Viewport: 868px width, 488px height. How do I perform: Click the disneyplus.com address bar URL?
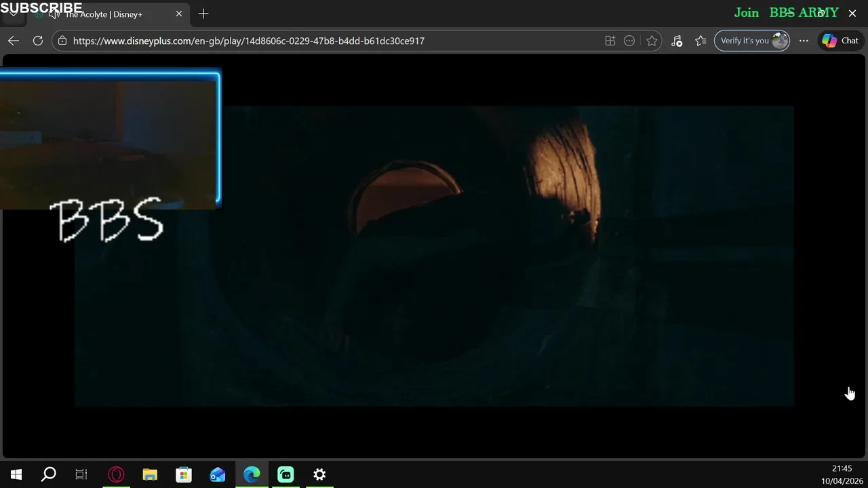coord(248,41)
